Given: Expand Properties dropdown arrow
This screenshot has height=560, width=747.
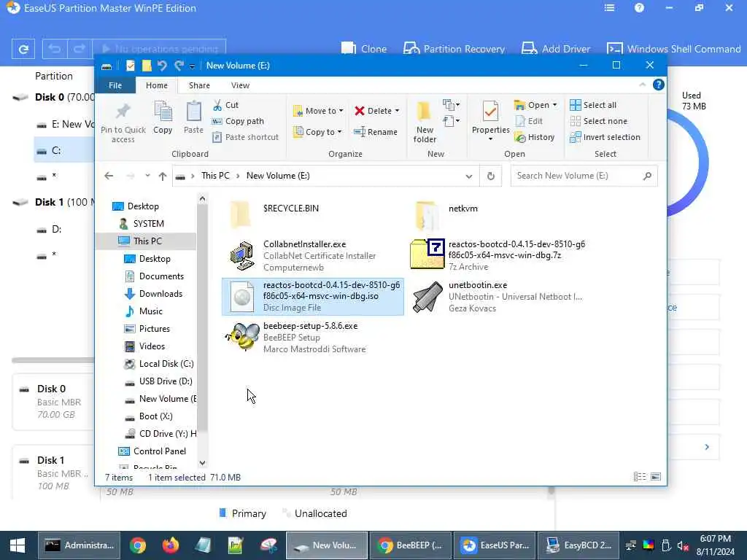Looking at the screenshot, I should click(490, 139).
